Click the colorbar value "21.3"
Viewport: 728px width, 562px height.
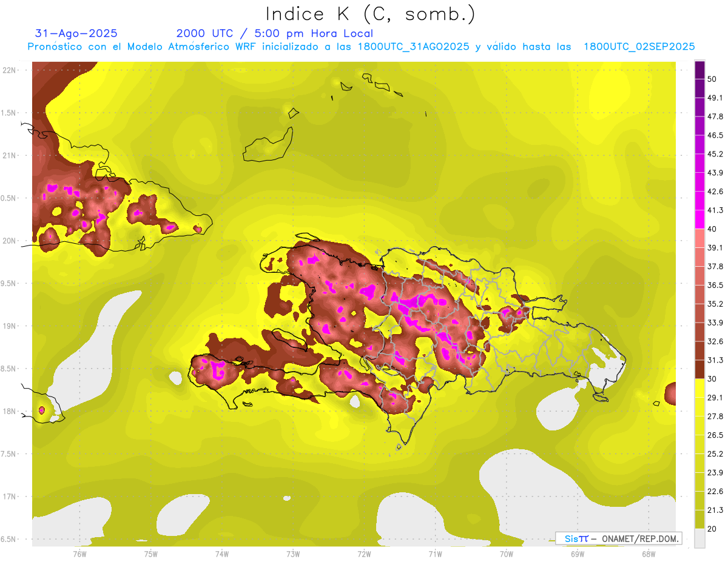pyautogui.click(x=715, y=510)
